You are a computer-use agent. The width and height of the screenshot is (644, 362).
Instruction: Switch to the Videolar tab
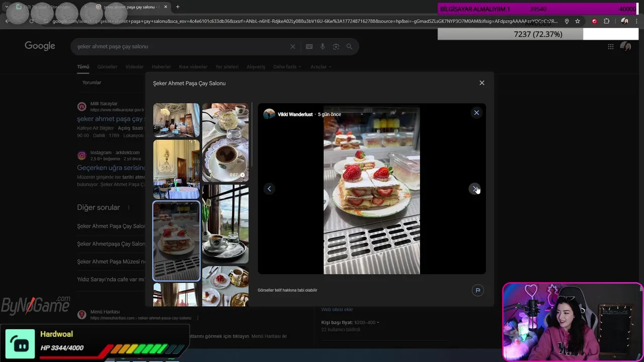coord(134,66)
